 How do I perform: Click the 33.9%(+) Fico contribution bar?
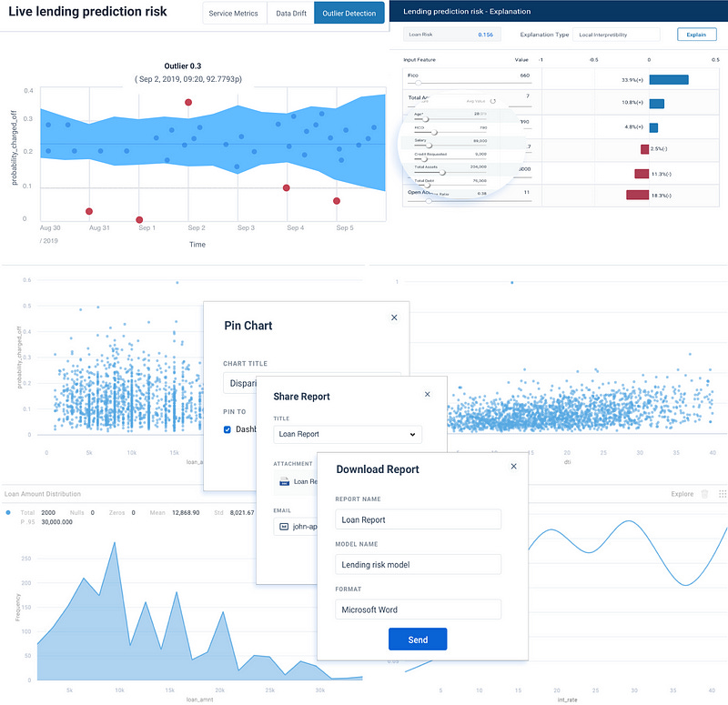(x=669, y=80)
